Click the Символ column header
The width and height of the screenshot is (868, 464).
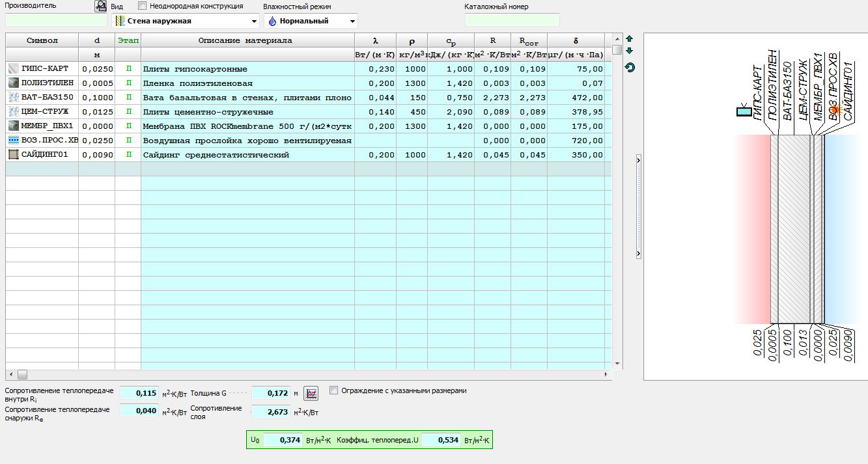tap(42, 40)
